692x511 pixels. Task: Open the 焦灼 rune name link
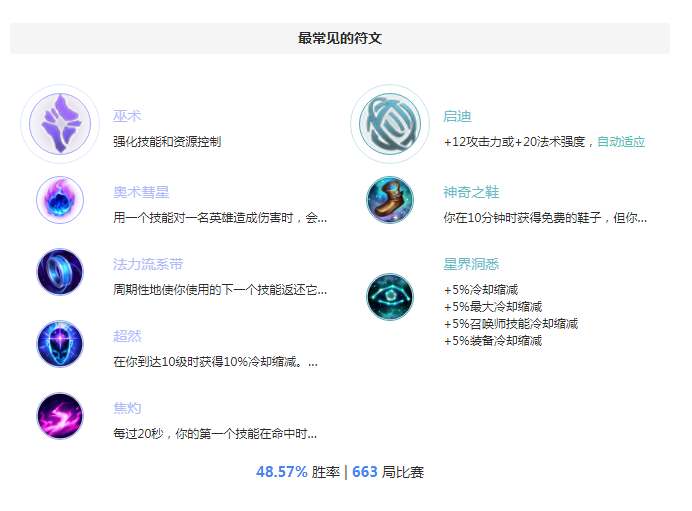point(127,408)
